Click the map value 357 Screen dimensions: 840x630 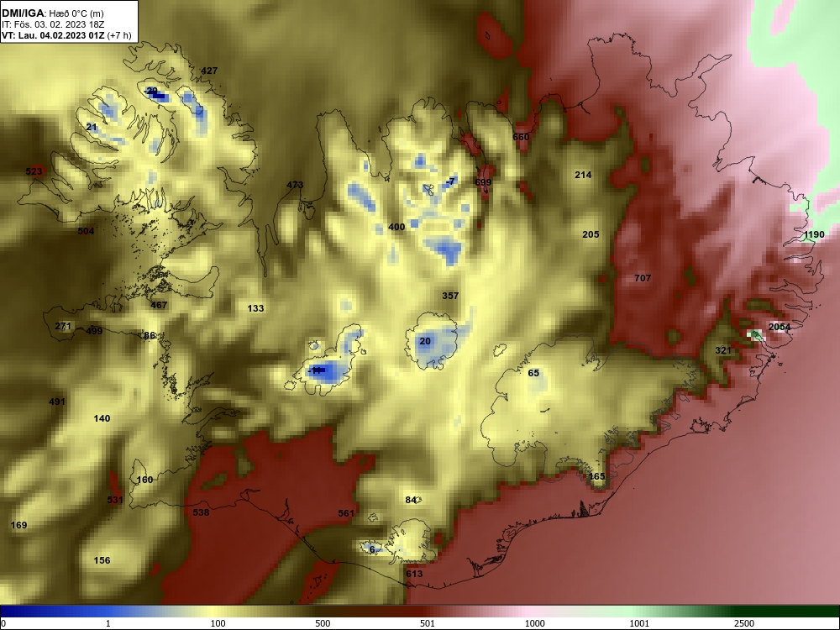450,296
